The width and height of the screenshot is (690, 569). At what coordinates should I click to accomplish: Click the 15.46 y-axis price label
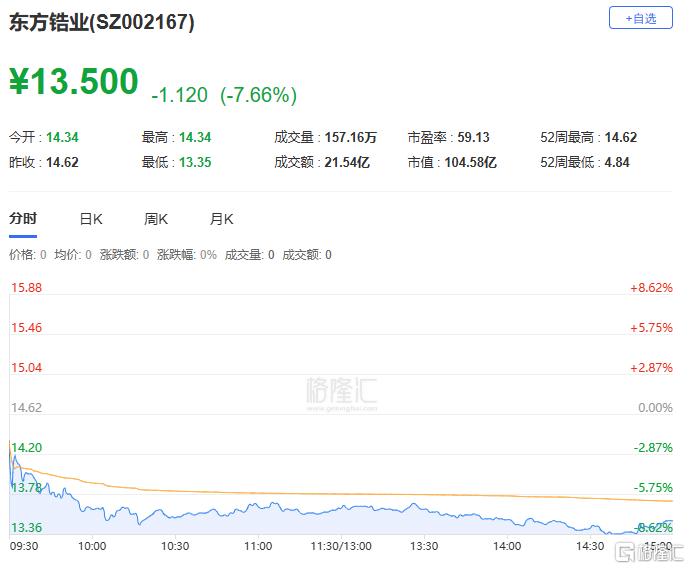pyautogui.click(x=26, y=328)
